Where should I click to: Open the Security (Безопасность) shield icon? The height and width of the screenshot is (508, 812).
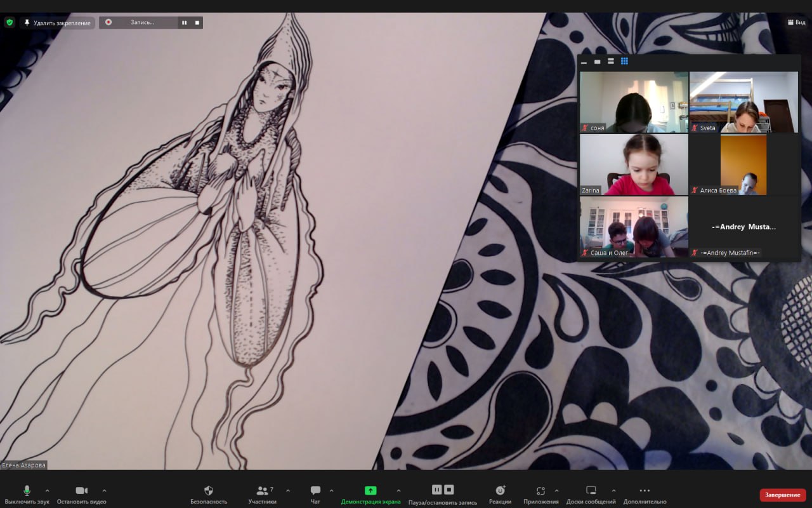click(208, 491)
